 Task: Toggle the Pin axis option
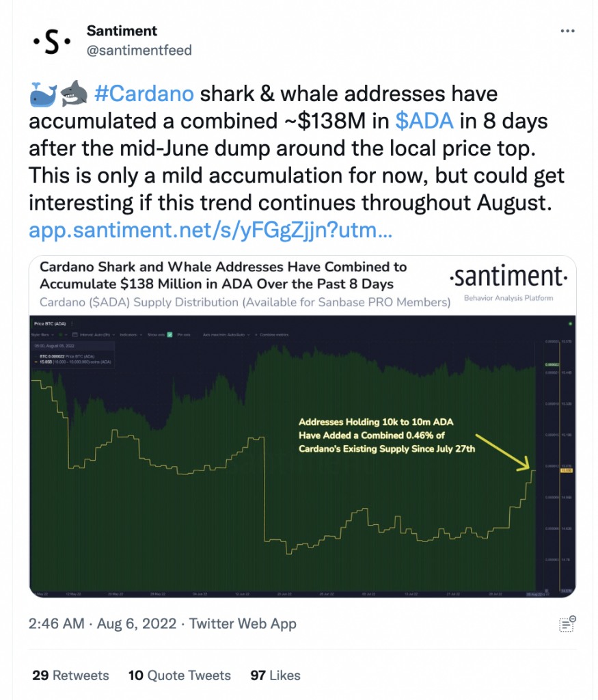(x=184, y=335)
